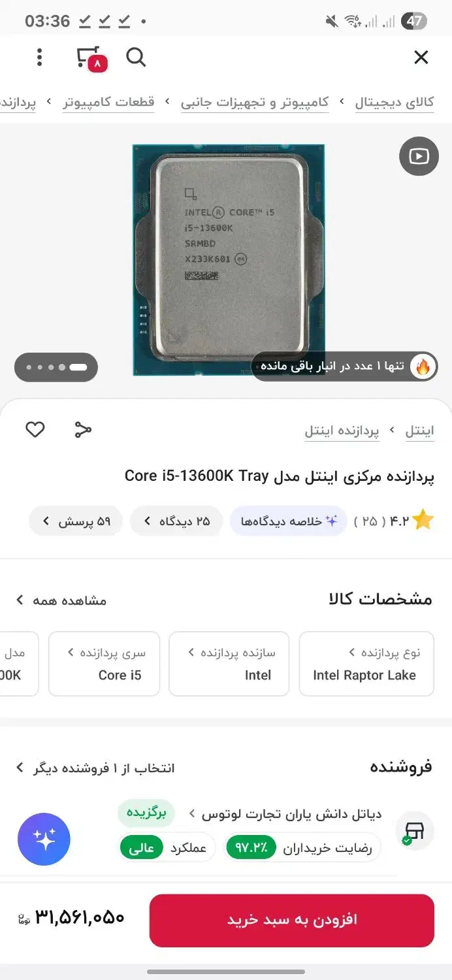
Task: Tap the yellow rating star
Action: pyautogui.click(x=423, y=521)
